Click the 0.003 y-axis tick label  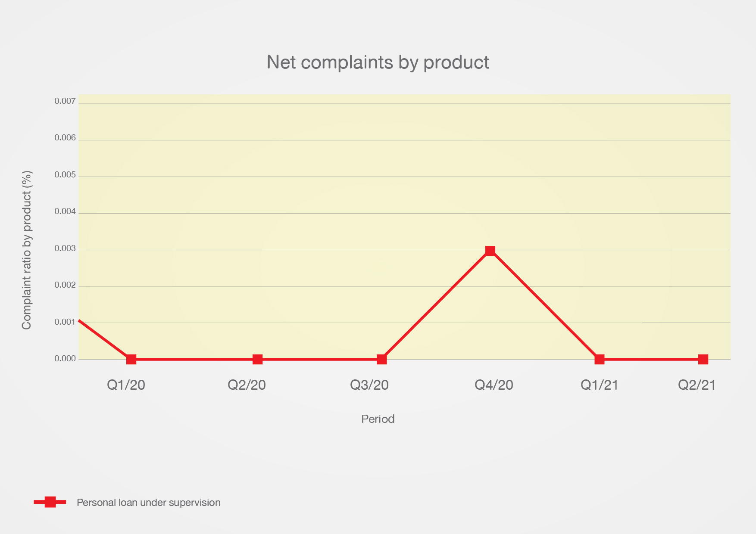(65, 248)
